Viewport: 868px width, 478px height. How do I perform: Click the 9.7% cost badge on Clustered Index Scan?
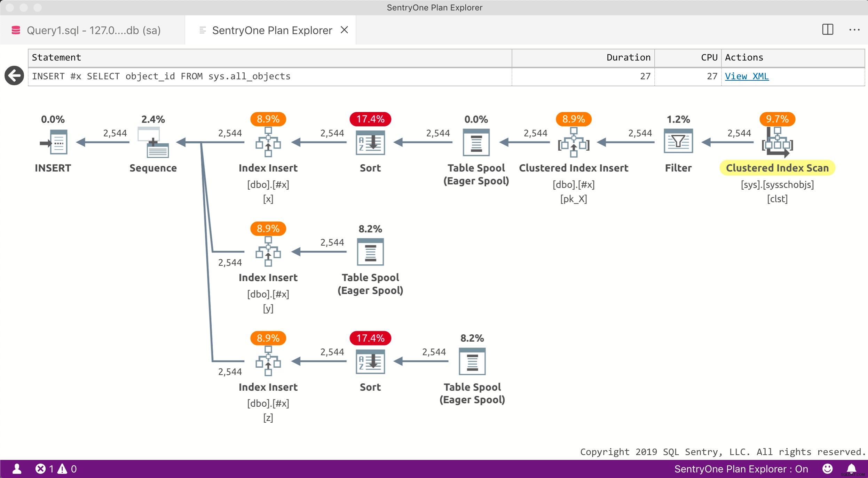(777, 119)
